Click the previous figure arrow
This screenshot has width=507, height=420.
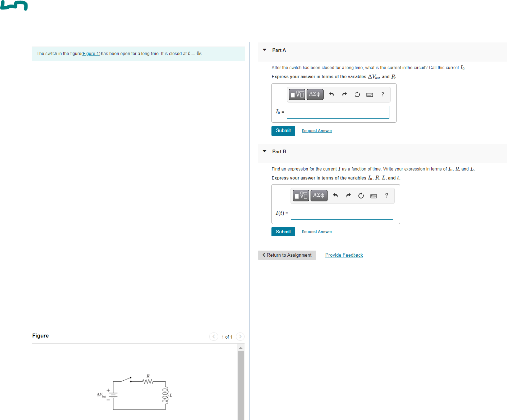point(213,337)
